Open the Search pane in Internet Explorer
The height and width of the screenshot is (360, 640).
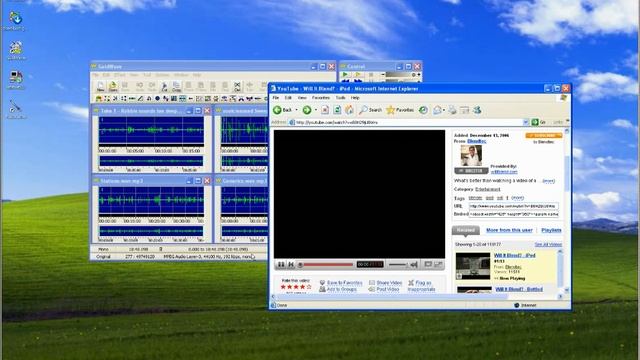click(x=371, y=110)
